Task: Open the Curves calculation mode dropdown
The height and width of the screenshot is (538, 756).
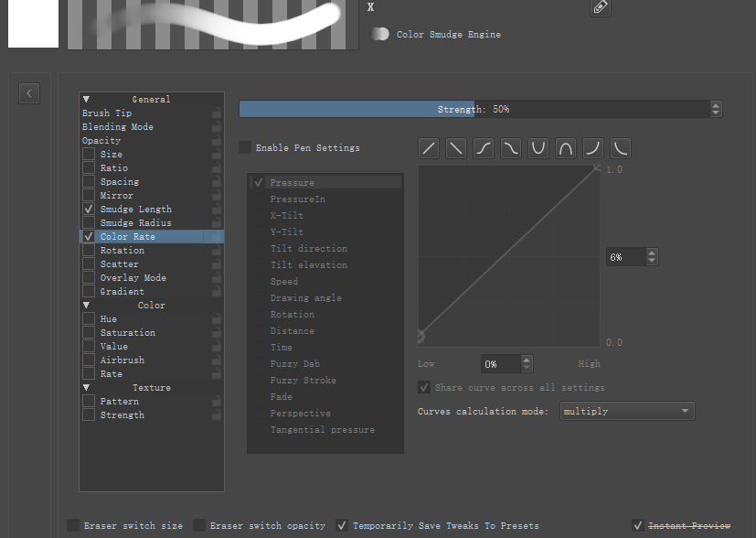Action: tap(626, 412)
